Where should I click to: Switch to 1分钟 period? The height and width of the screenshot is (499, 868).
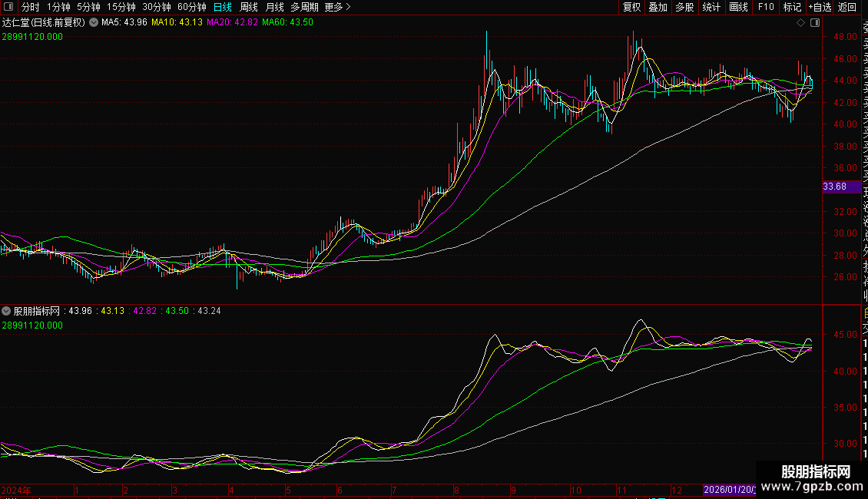click(x=58, y=7)
